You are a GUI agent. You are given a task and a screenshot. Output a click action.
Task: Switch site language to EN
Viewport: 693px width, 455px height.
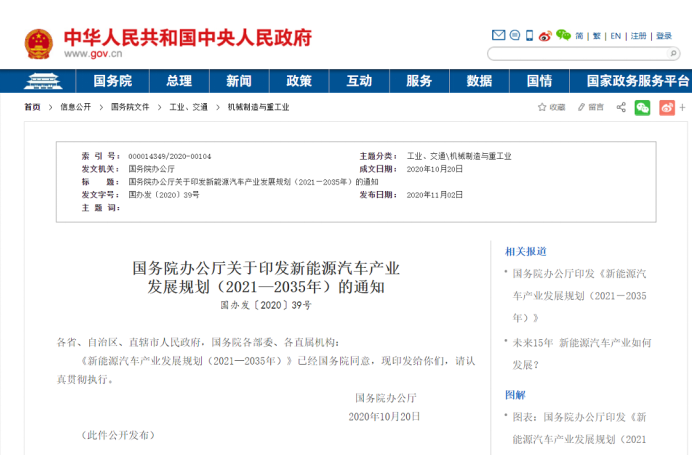[616, 35]
